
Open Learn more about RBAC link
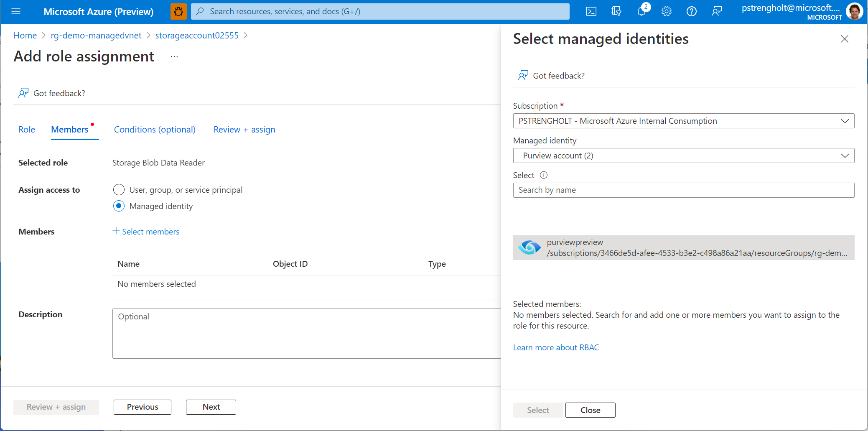556,347
